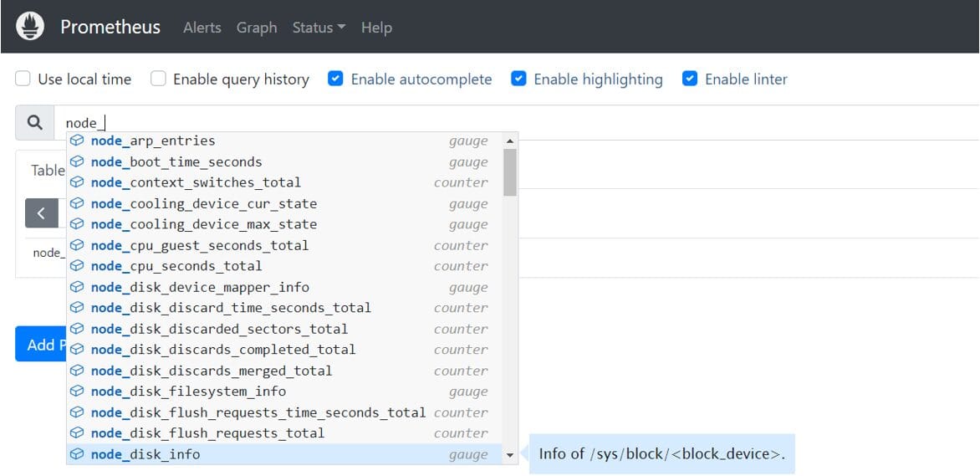Choose node_disk_flush_requests_total suggestion

(207, 433)
